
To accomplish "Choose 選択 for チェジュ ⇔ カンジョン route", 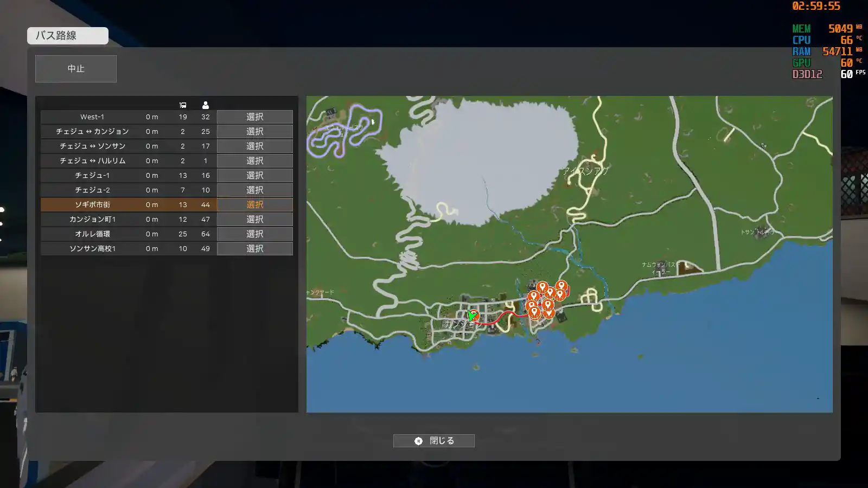I will (254, 132).
